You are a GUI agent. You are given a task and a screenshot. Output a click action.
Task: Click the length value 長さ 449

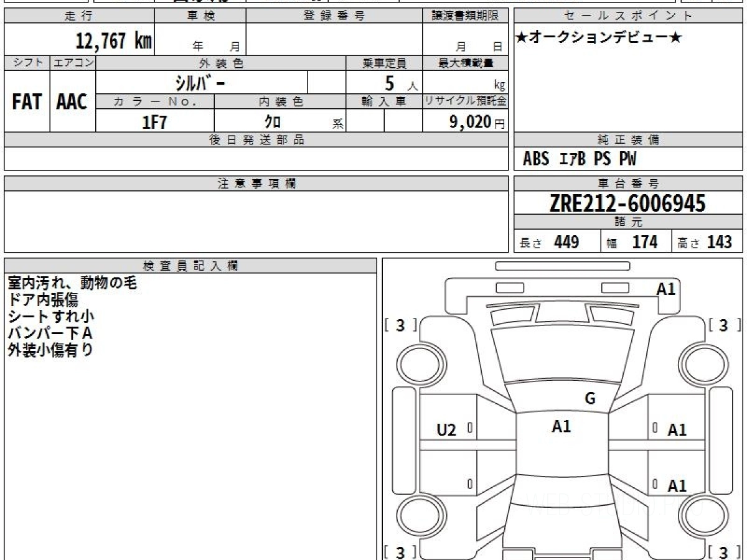pyautogui.click(x=549, y=242)
